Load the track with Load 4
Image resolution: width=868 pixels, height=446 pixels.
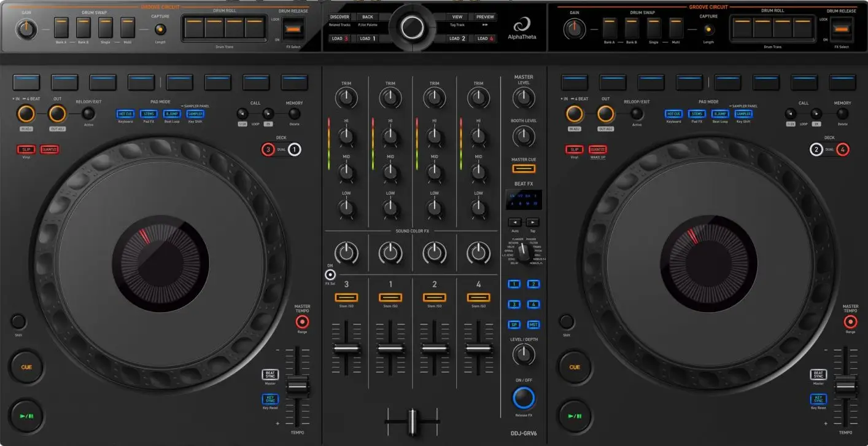click(x=486, y=38)
